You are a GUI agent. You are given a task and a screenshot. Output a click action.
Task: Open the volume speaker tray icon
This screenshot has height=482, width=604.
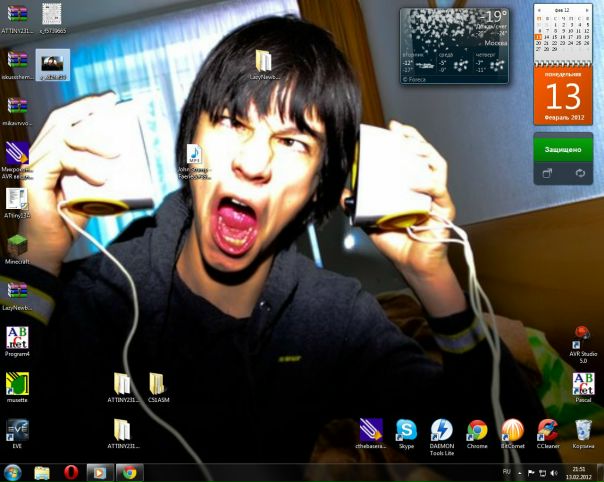(553, 472)
